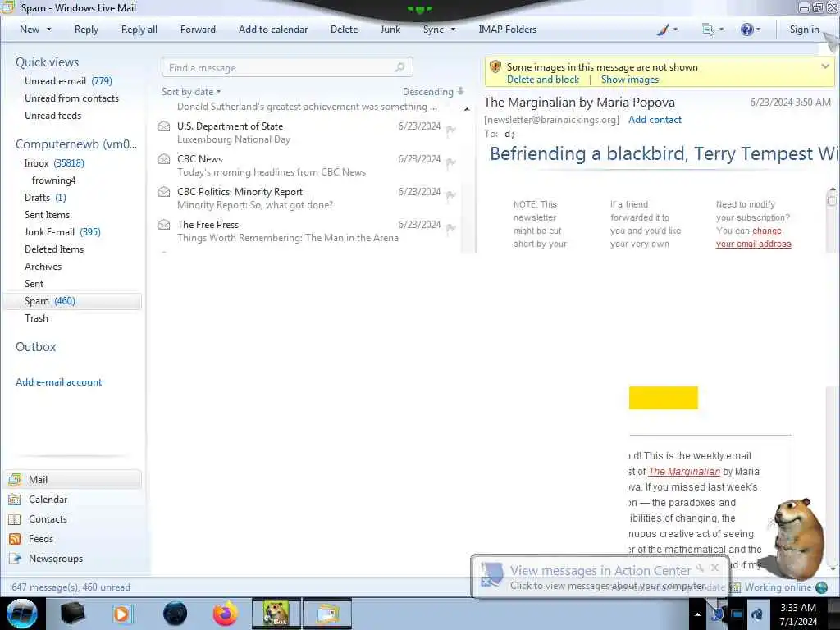Viewport: 840px width, 630px height.
Task: Click envelope icon beside CBC News message
Action: pyautogui.click(x=164, y=159)
